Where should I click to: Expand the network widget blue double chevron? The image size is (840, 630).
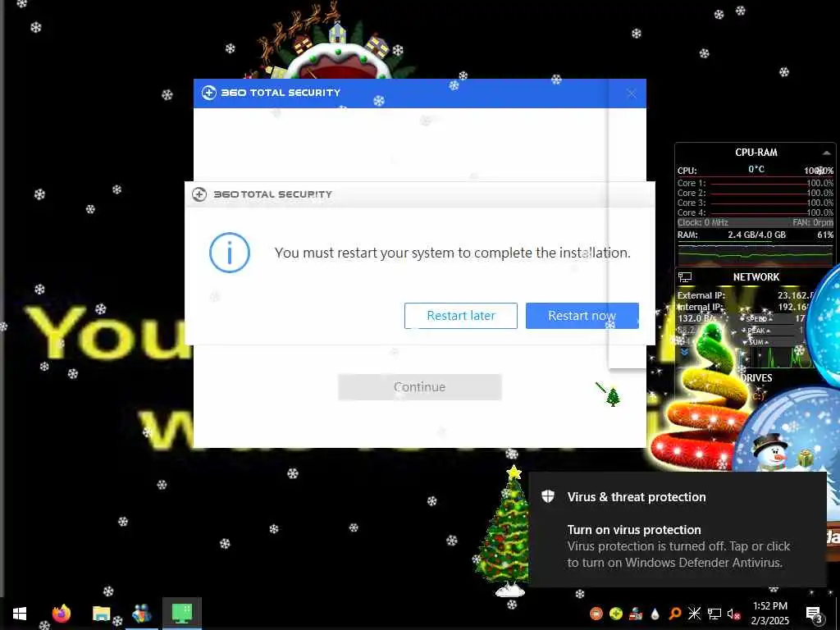tap(684, 352)
